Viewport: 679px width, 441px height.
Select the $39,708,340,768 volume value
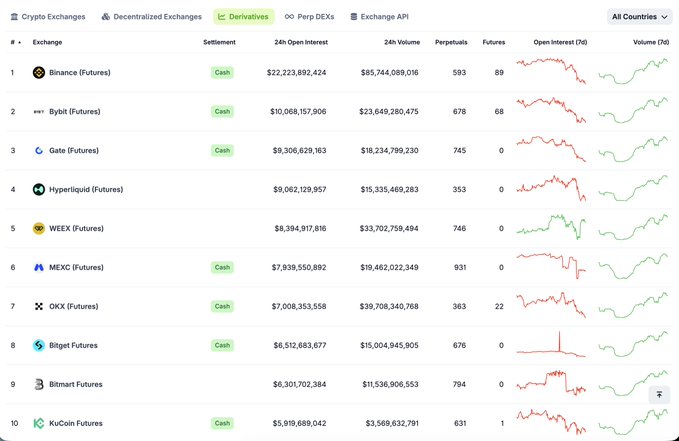(x=389, y=306)
